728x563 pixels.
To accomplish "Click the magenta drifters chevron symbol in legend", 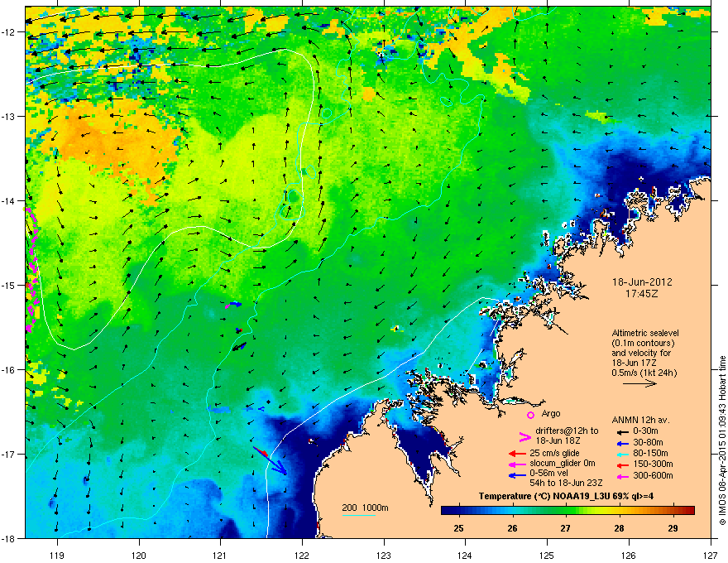I will point(524,436).
